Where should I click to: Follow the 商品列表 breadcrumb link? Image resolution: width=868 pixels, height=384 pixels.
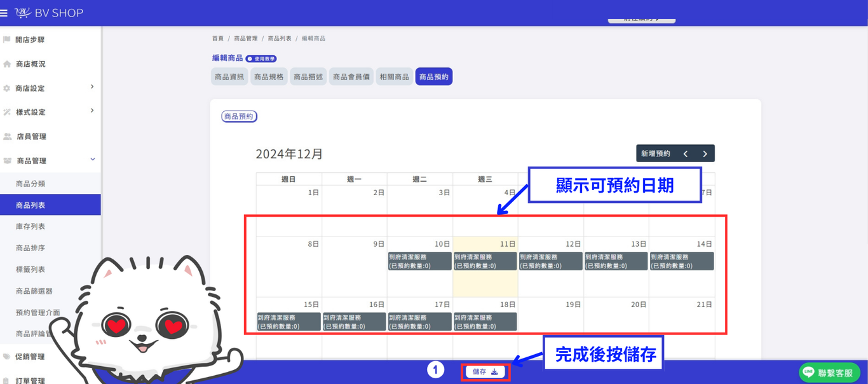(280, 39)
